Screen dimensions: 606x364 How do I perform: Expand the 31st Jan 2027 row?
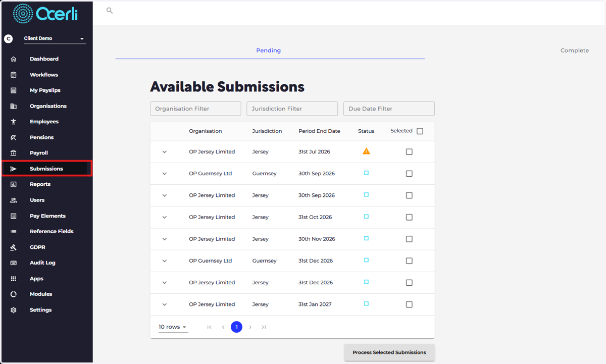click(164, 304)
